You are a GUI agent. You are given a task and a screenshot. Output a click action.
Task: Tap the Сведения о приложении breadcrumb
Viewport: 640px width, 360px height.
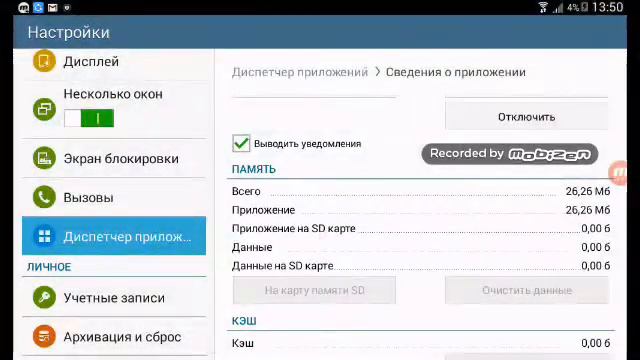pyautogui.click(x=456, y=72)
